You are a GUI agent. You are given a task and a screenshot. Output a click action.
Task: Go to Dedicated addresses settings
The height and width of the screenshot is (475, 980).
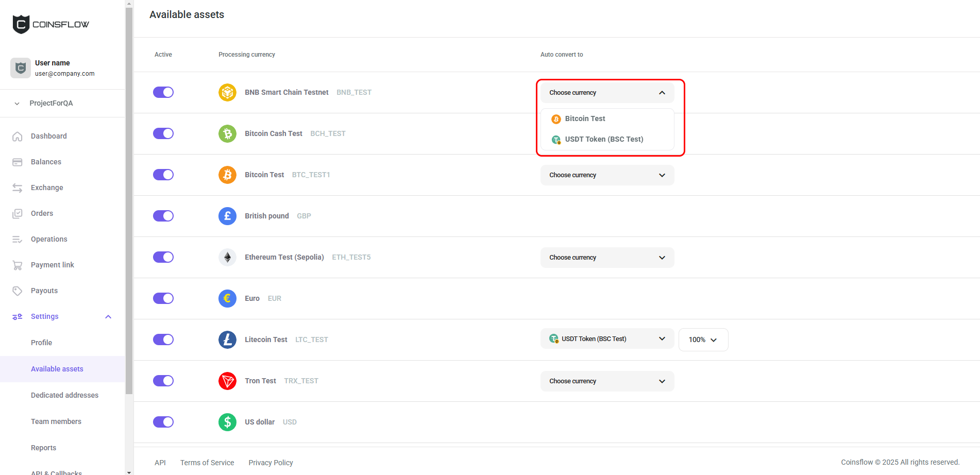coord(64,395)
